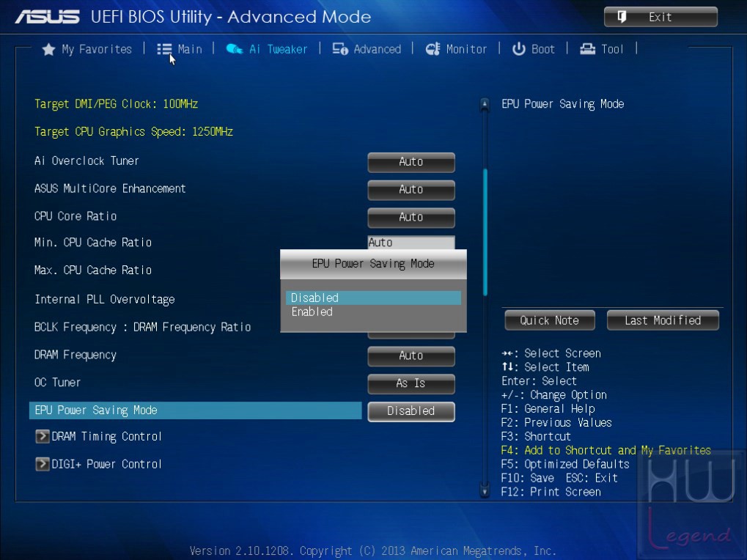
Task: Click the Monitor tab icon
Action: point(433,49)
